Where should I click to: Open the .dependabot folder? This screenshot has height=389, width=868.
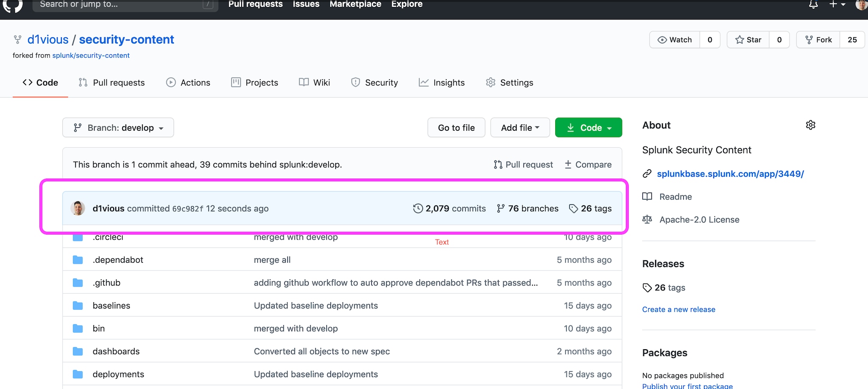click(118, 260)
